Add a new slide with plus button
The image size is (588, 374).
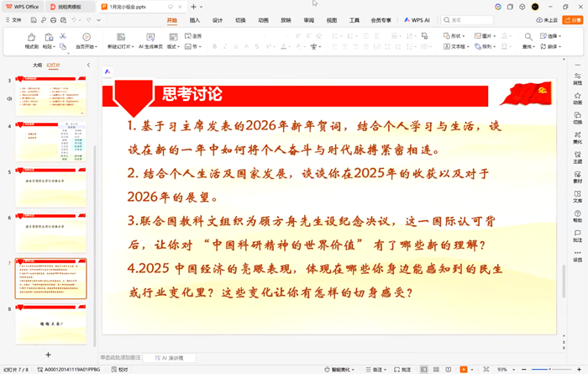point(48,355)
